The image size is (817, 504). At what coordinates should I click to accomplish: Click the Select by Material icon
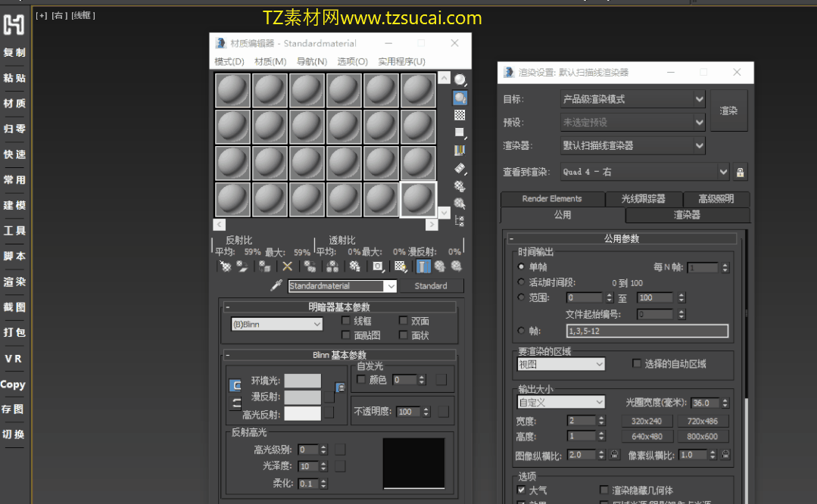pyautogui.click(x=460, y=204)
